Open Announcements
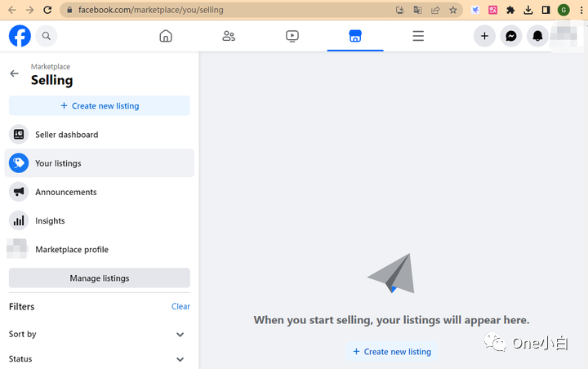 point(100,192)
